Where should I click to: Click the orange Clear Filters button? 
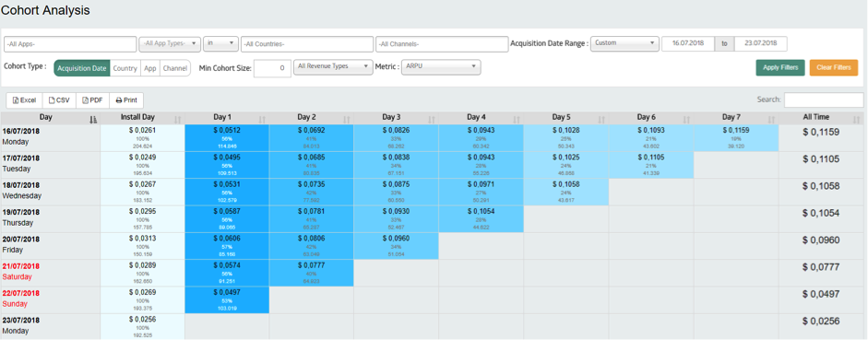[x=834, y=67]
